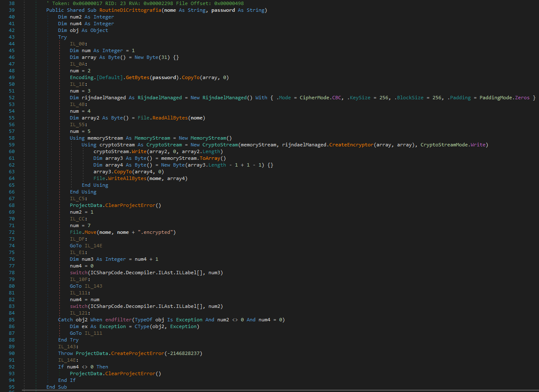Screen dimensions: 539x392
Task: Click the endfilter keyword
Action: tap(118, 320)
